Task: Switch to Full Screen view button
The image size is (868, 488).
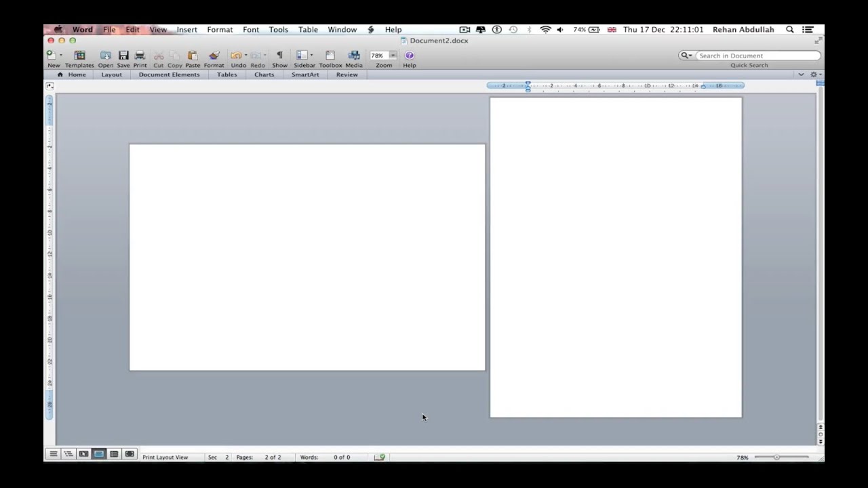Action: (x=130, y=454)
